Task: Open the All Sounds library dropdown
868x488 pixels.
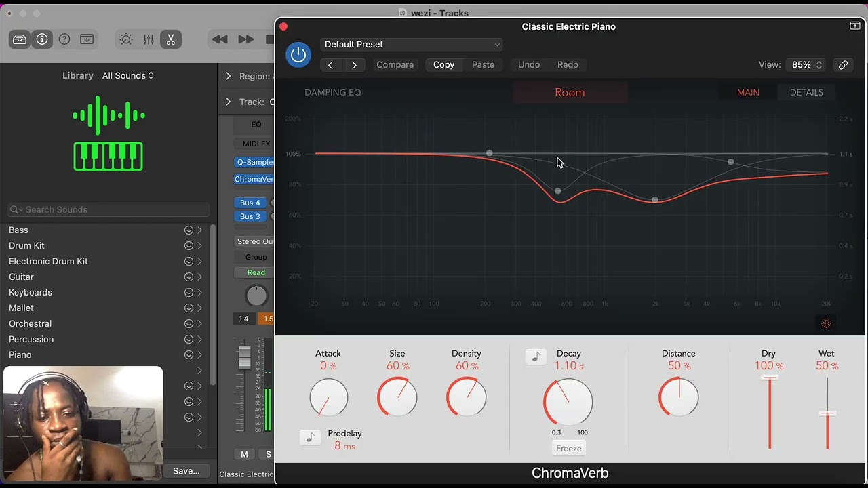Action: pyautogui.click(x=128, y=75)
